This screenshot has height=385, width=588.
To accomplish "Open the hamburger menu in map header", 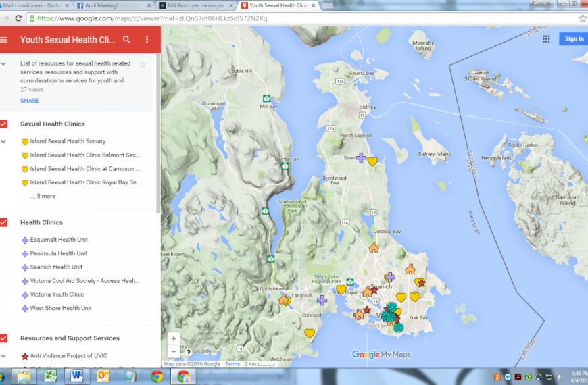I will pyautogui.click(x=4, y=40).
